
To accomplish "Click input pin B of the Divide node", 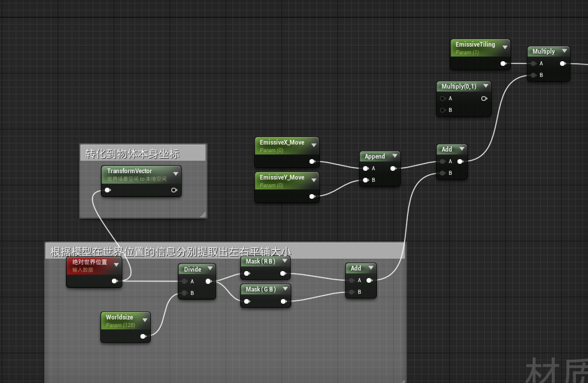I will [x=185, y=293].
